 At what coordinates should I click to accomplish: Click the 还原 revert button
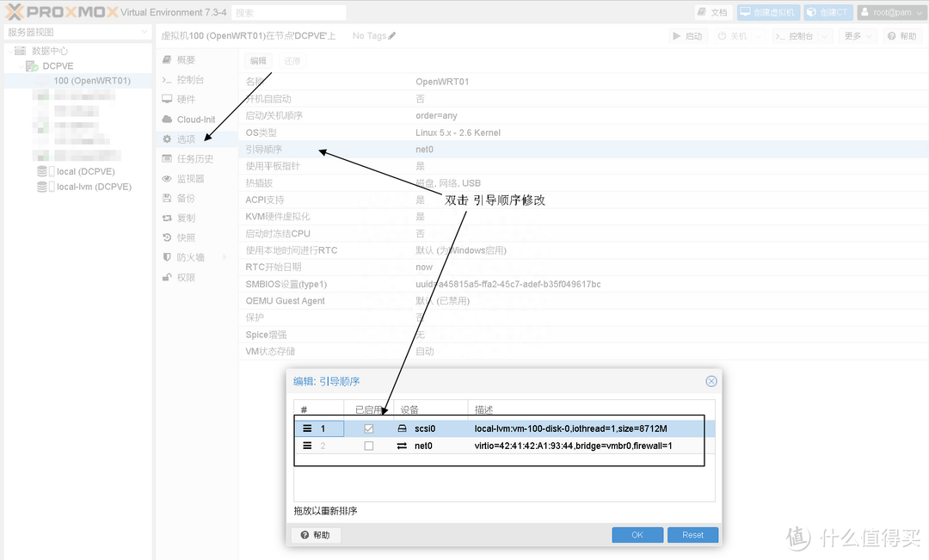(292, 60)
